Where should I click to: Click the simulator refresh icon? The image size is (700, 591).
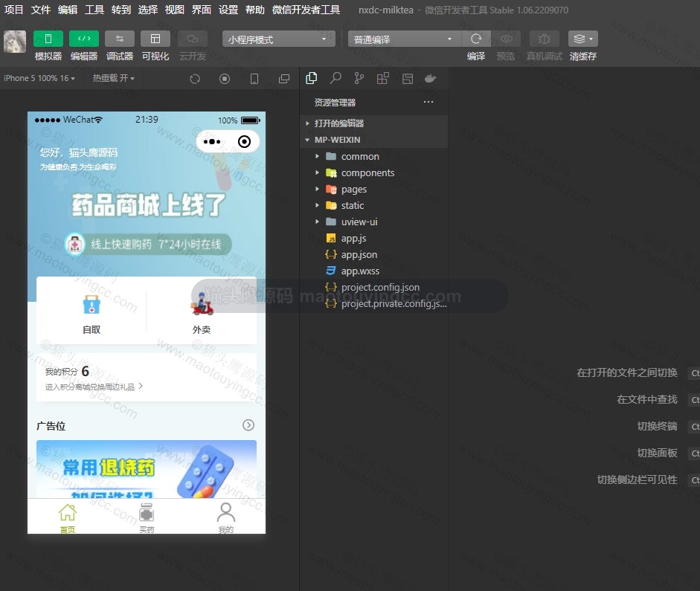195,79
